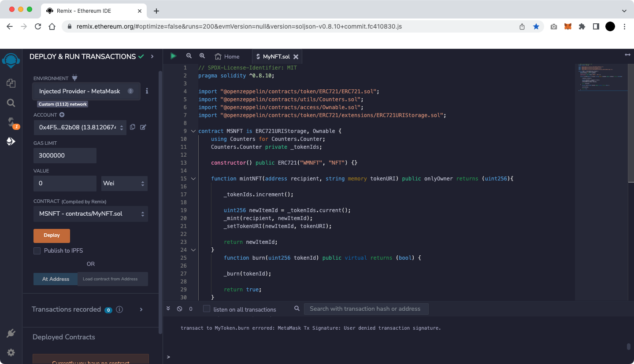Collapse the terminal panel with double chevron
The image size is (634, 364).
168,309
